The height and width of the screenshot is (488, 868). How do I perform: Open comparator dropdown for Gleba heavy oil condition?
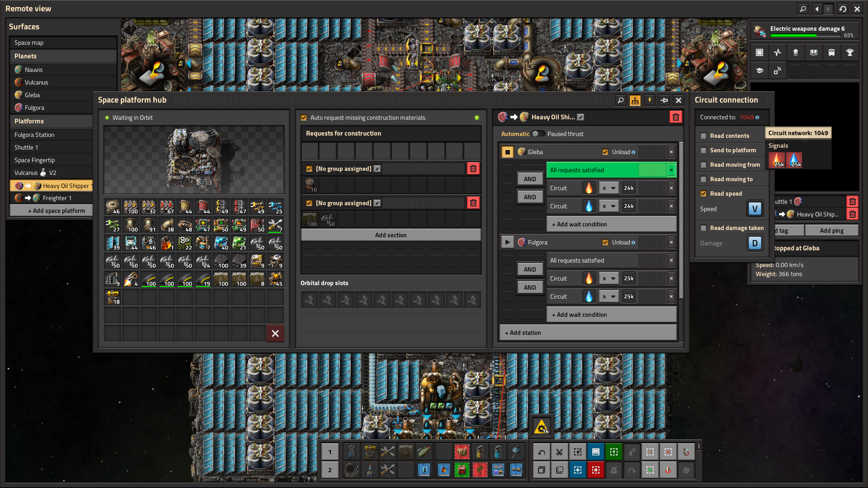click(609, 188)
